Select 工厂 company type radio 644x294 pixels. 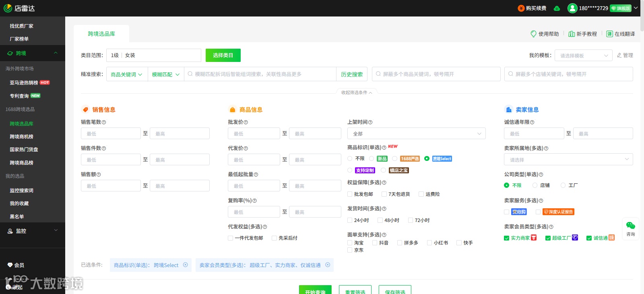click(563, 185)
